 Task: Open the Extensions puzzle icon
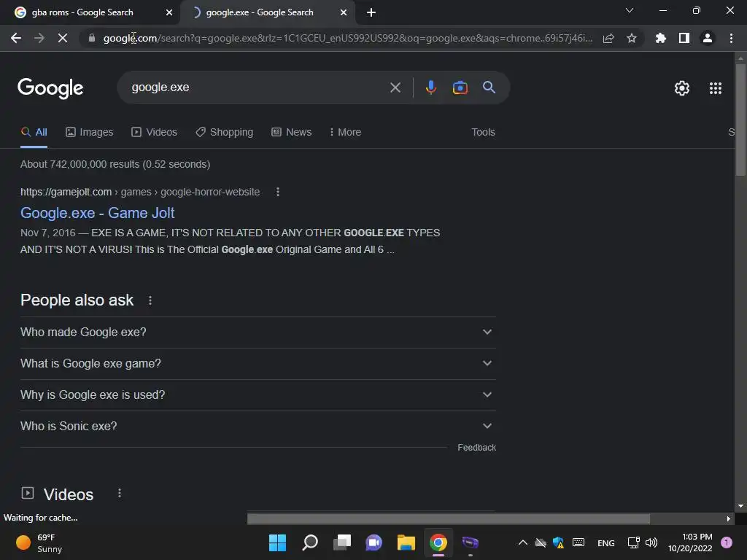coord(661,38)
